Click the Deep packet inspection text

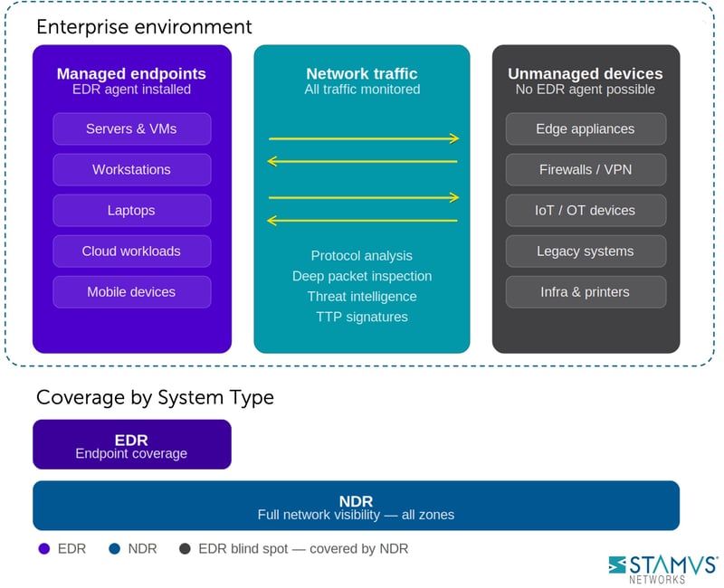pyautogui.click(x=362, y=276)
